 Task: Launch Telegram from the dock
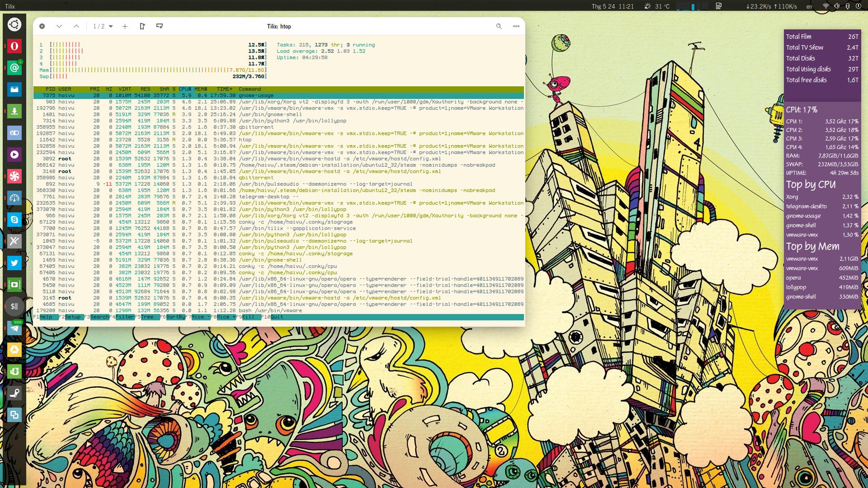click(x=14, y=328)
